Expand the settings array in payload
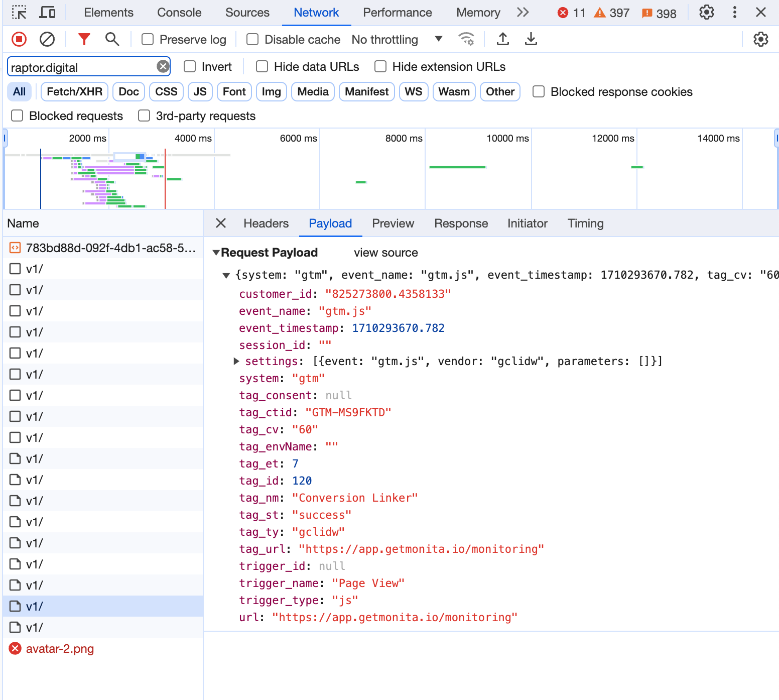Screen dimensions: 779x700 [x=236, y=361]
